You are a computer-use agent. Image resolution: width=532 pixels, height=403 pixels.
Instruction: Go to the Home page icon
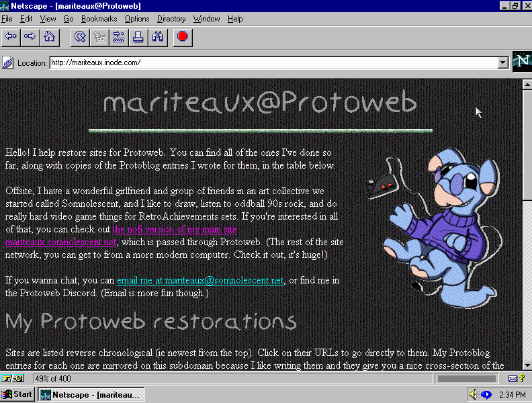pos(50,36)
